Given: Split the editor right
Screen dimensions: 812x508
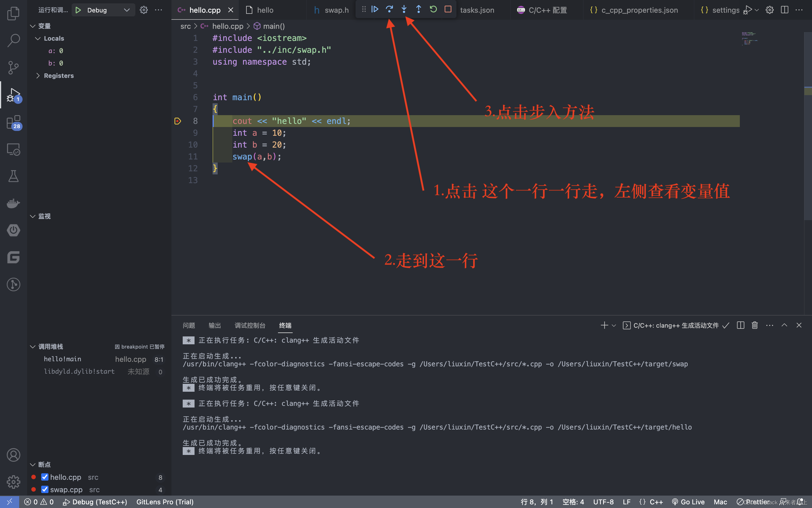Looking at the screenshot, I should 784,10.
